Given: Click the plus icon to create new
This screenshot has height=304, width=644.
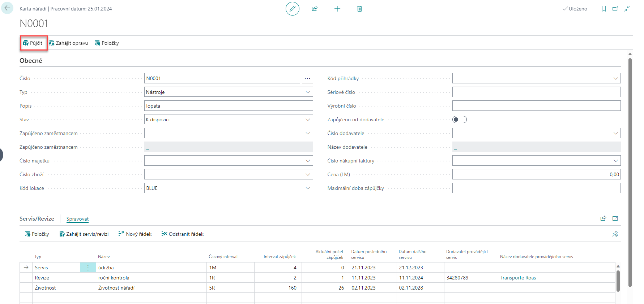Looking at the screenshot, I should (337, 9).
